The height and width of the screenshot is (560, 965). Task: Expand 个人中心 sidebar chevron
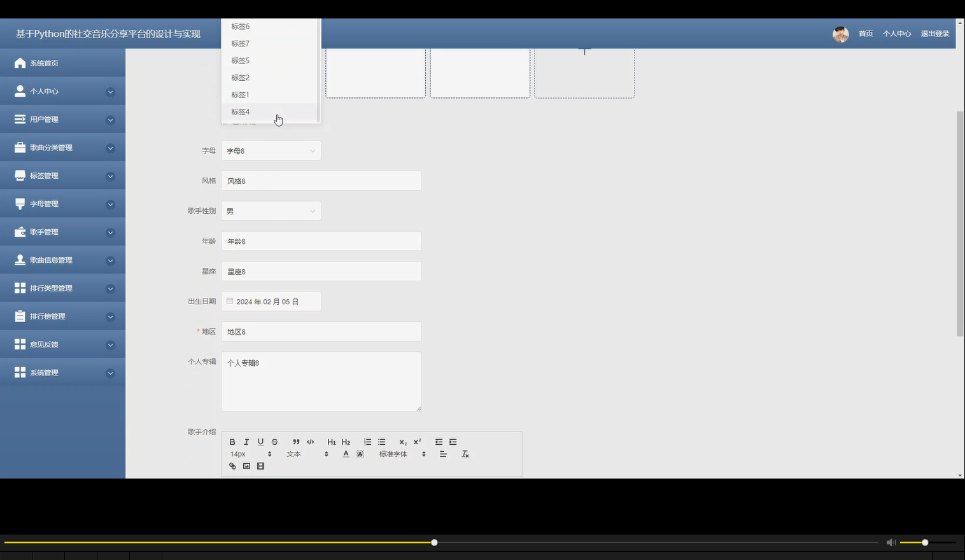pyautogui.click(x=110, y=92)
